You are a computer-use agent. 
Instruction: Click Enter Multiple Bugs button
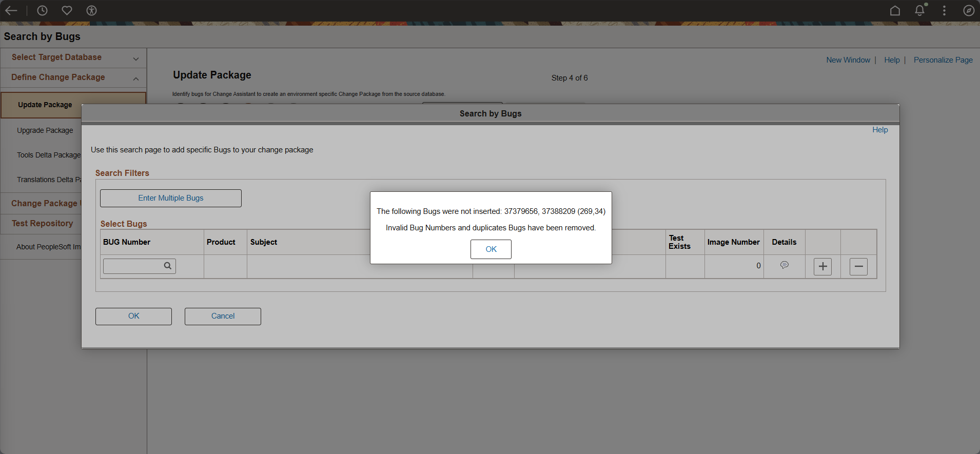coord(171,198)
